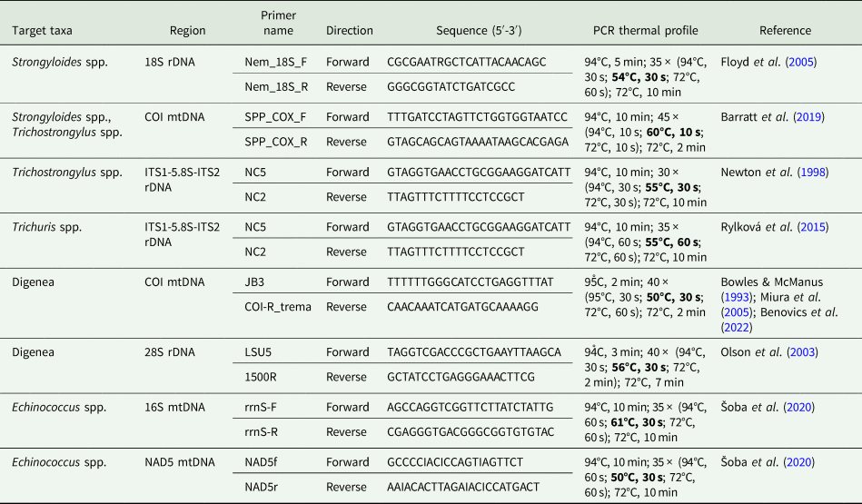Image resolution: width=862 pixels, height=504 pixels.
Task: Open the Olson et al. 2003 reference link
Action: click(802, 352)
